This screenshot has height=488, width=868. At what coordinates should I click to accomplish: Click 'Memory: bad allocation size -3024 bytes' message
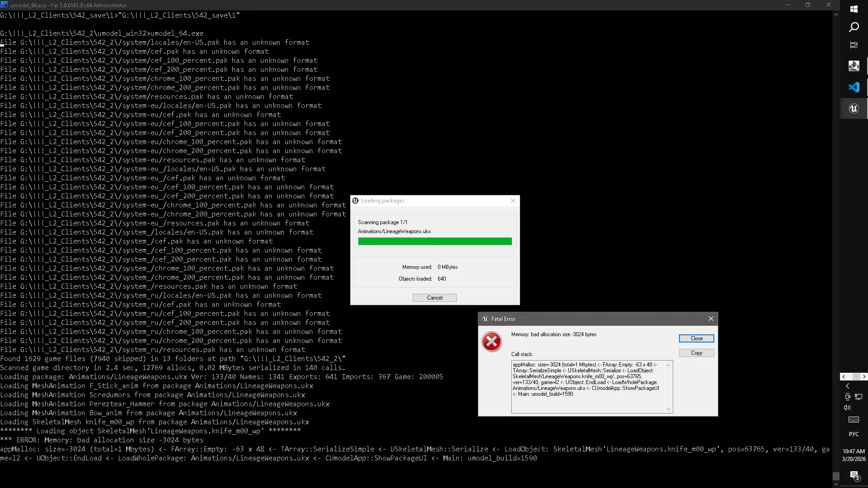tap(553, 334)
